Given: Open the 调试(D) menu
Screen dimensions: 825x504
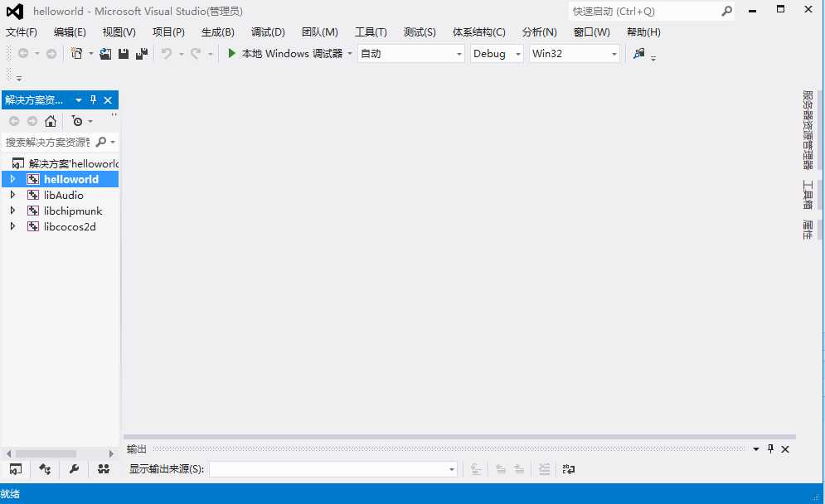Looking at the screenshot, I should [x=268, y=32].
